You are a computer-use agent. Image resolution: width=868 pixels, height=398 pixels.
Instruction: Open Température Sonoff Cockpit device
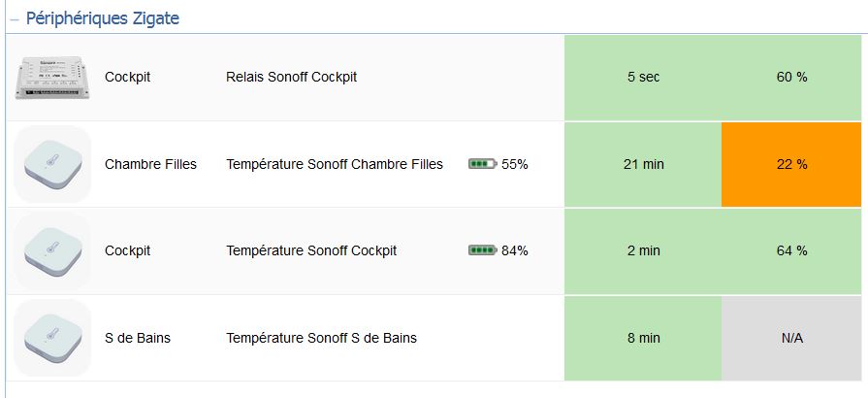[x=311, y=250]
